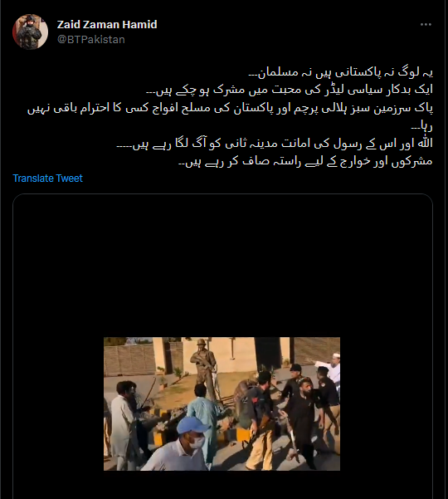
Task: Click the Translate Tweet link
Action: [47, 179]
